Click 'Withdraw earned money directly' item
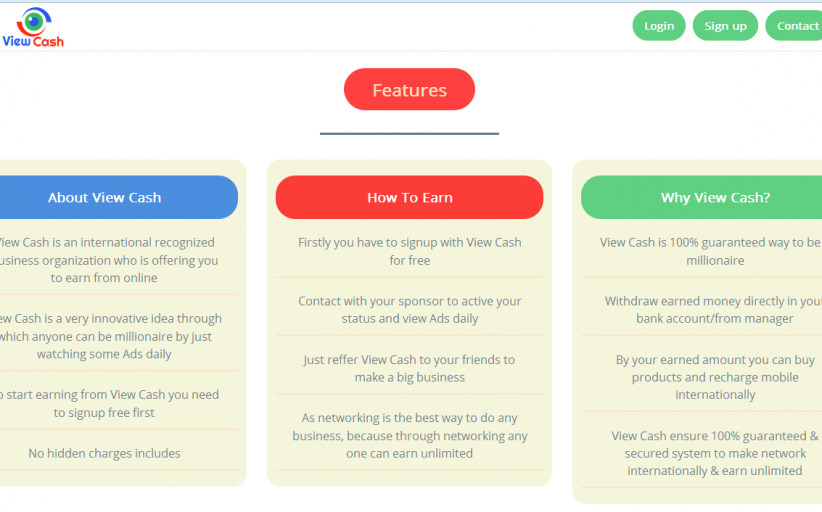This screenshot has height=512, width=822. [714, 310]
